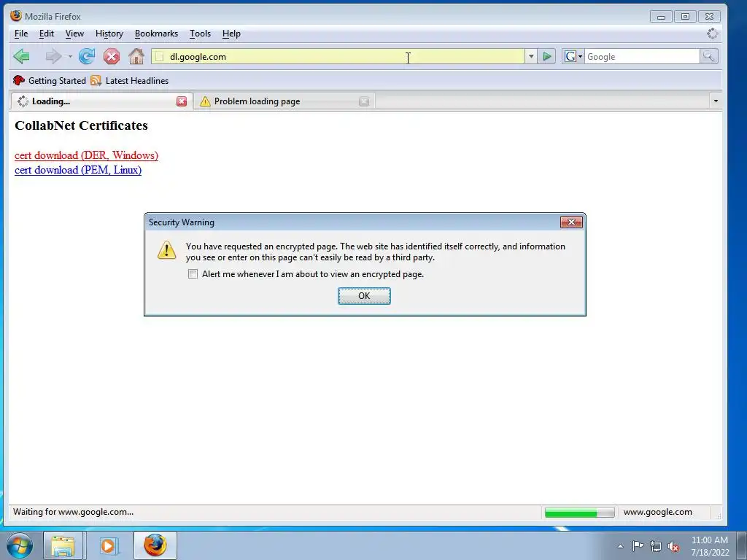Show hidden system tray icons
Viewport: 747px width, 560px height.
pos(620,545)
